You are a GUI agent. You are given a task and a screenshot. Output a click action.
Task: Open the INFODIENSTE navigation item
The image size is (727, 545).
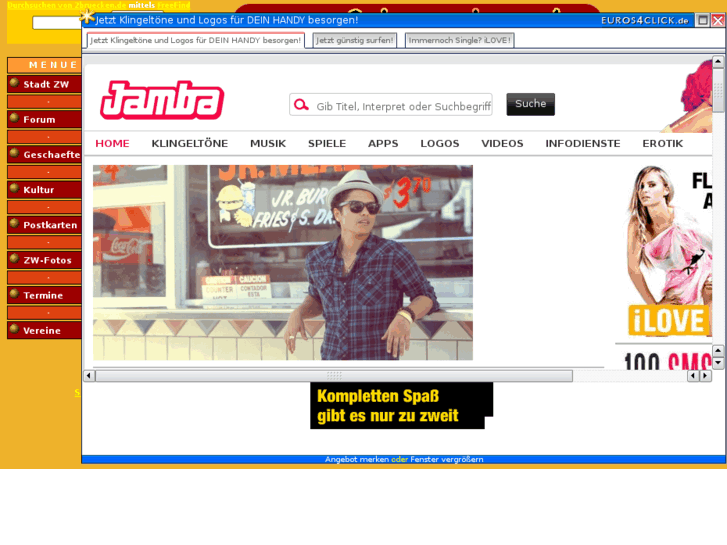583,143
